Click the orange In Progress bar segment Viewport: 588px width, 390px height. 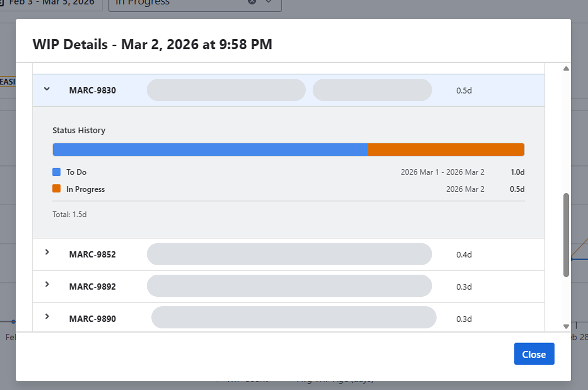tap(446, 150)
